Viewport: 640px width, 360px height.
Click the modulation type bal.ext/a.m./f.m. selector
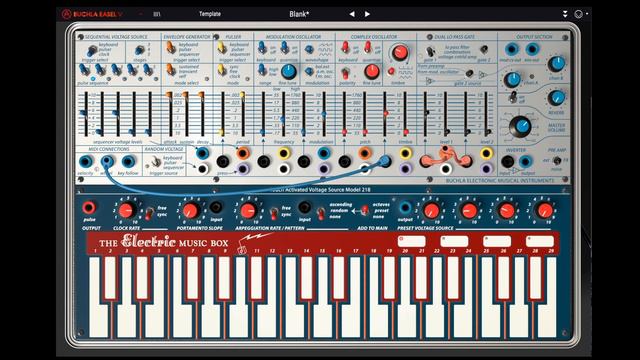coord(310,71)
